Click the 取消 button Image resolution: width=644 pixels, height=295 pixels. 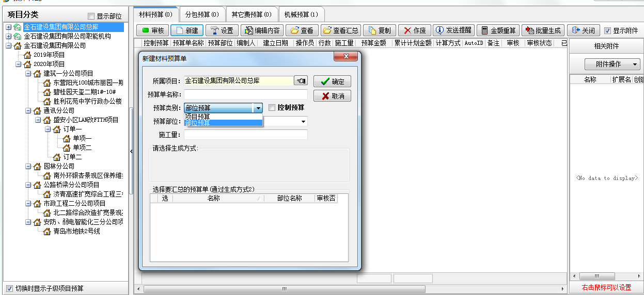point(332,96)
